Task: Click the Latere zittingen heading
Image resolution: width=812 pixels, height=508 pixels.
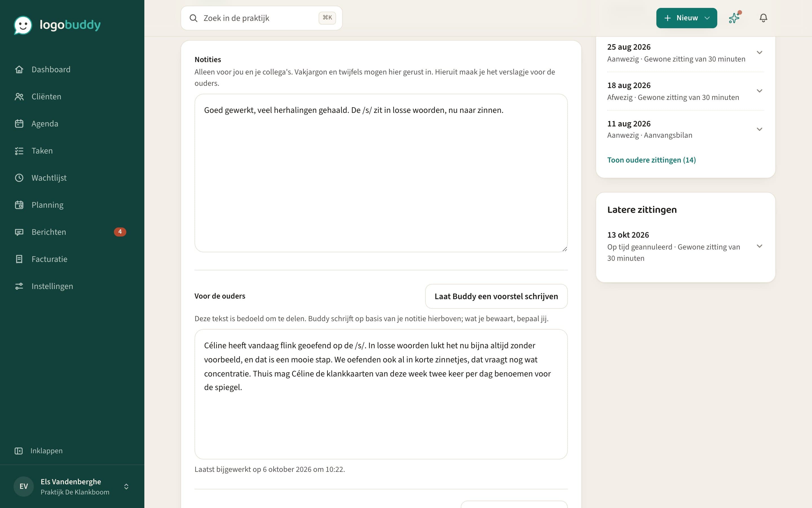Action: coord(642,210)
